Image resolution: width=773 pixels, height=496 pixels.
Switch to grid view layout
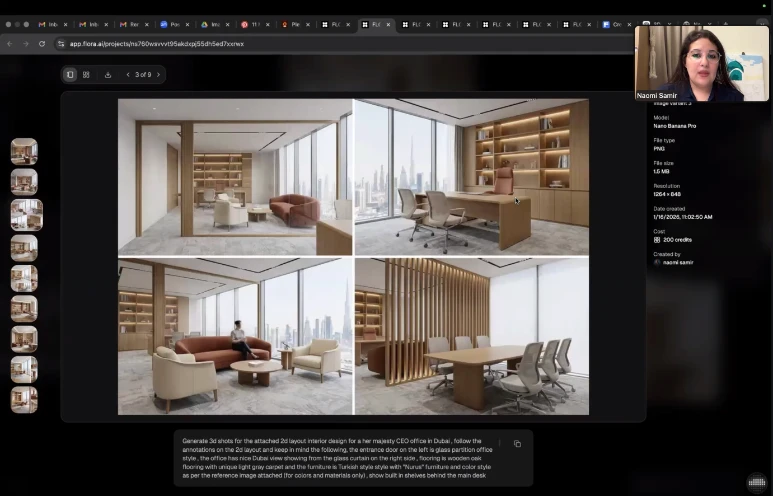click(x=86, y=74)
